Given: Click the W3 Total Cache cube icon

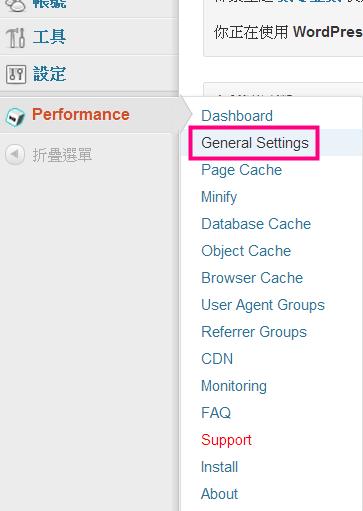Looking at the screenshot, I should 15,117.
